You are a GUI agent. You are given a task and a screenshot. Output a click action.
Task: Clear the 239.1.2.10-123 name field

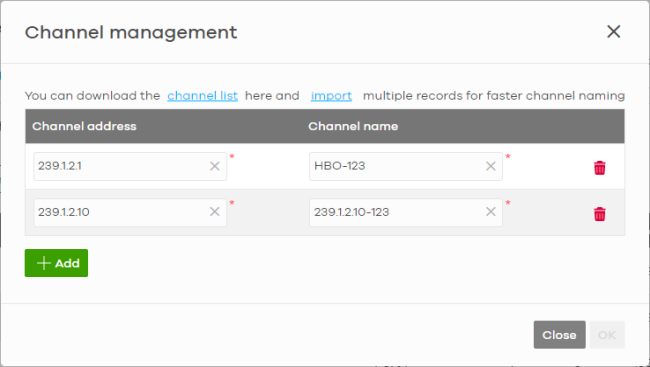[490, 211]
